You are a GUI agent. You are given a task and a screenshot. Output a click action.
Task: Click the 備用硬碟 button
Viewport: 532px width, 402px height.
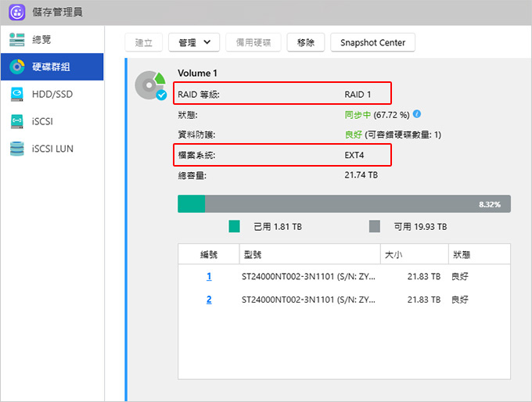click(x=253, y=42)
